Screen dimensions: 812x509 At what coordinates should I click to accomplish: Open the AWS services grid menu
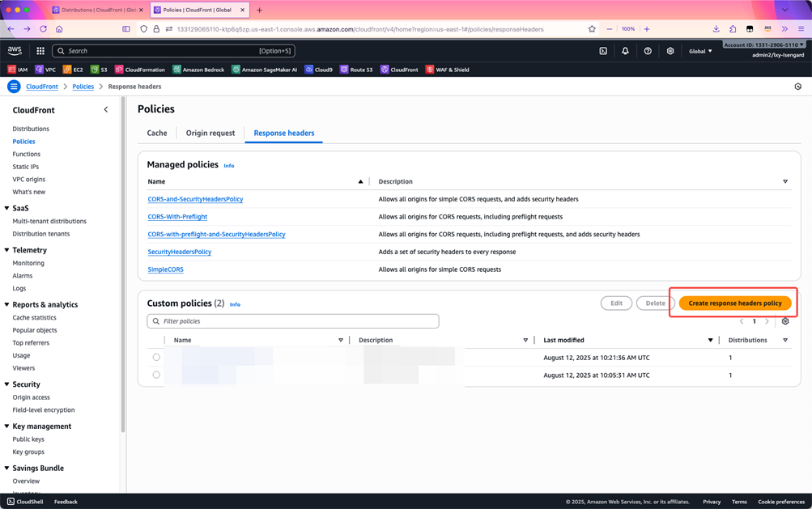pos(40,51)
